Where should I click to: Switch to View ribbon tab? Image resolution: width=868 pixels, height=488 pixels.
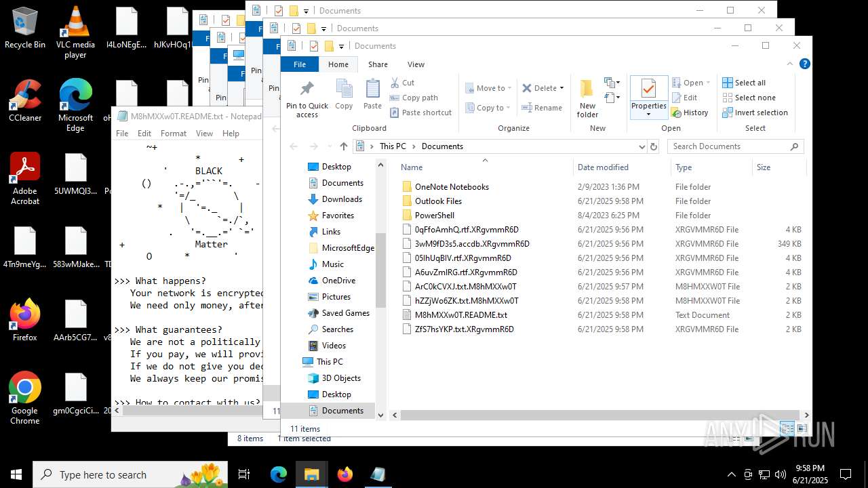(416, 64)
